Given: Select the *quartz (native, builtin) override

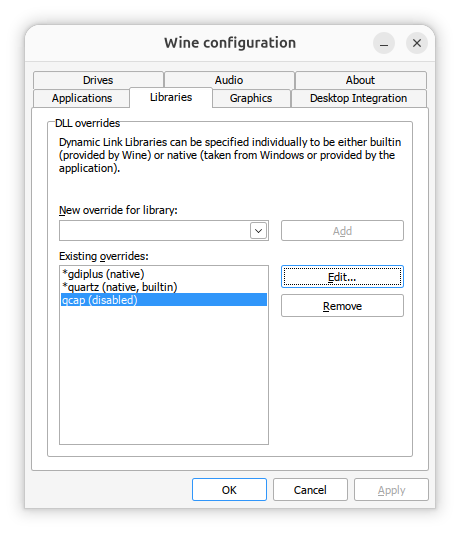Looking at the screenshot, I should tap(164, 287).
